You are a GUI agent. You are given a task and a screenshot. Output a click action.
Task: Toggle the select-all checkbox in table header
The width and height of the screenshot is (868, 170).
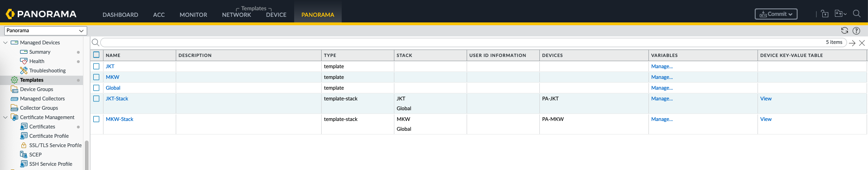(96, 55)
